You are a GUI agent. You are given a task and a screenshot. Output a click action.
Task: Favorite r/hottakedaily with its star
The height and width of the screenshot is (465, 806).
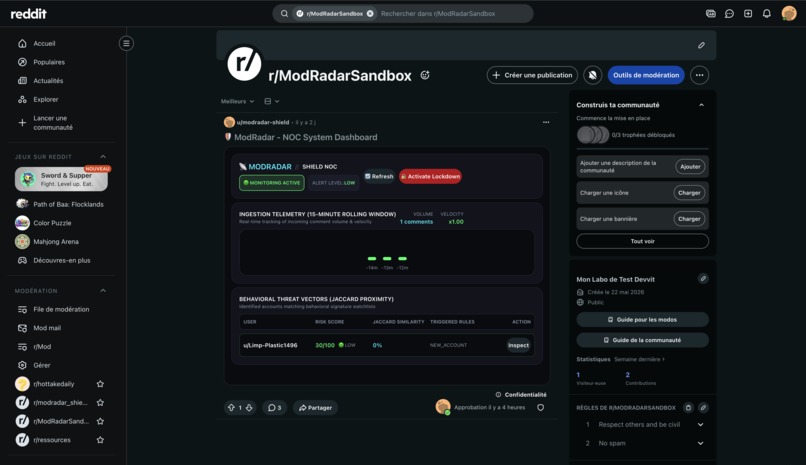click(x=100, y=384)
